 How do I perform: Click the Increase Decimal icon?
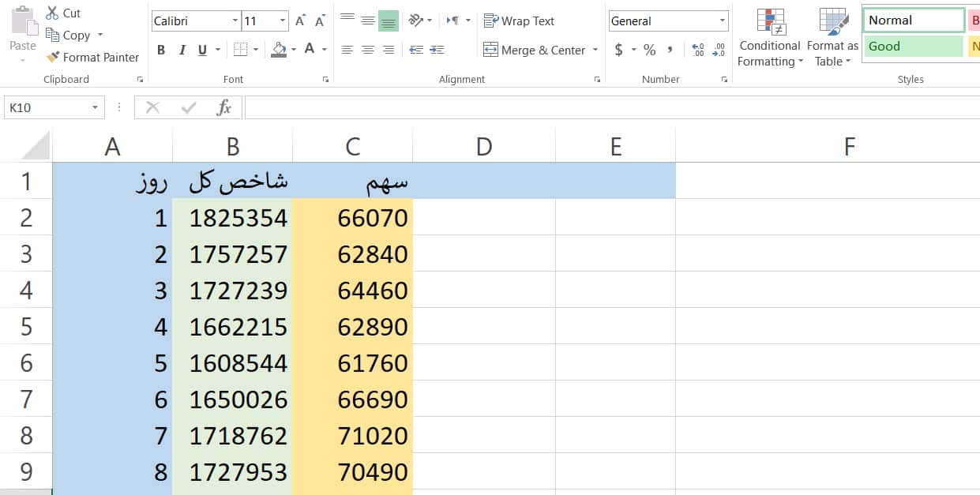(x=697, y=49)
